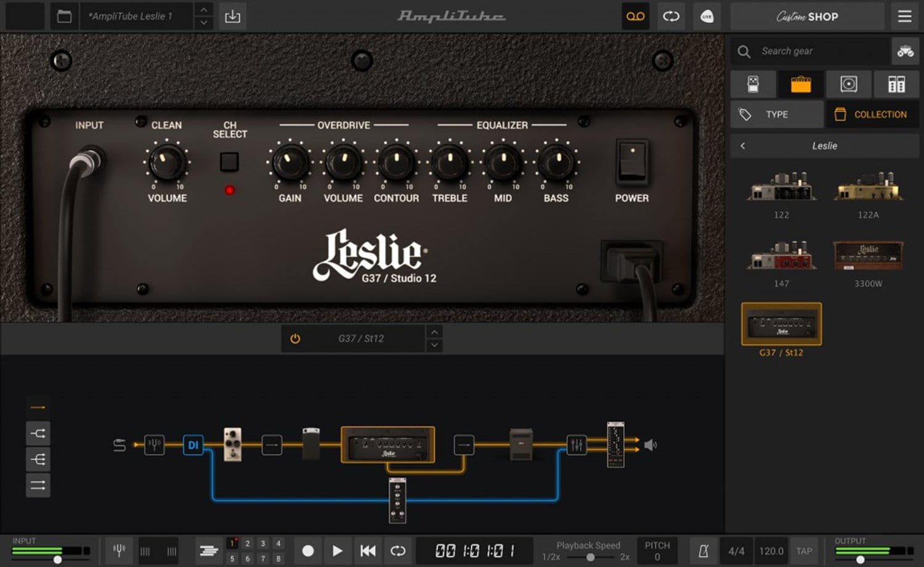924x567 pixels.
Task: Click the empty slot before the wah pedal
Action: pos(272,444)
